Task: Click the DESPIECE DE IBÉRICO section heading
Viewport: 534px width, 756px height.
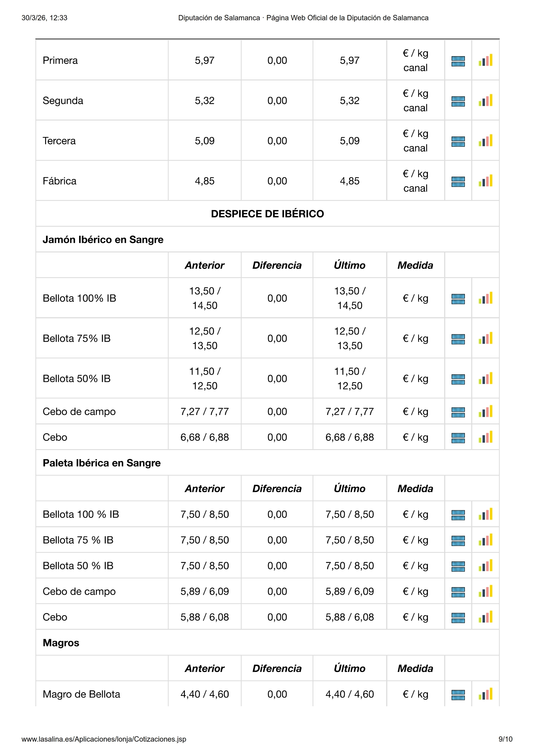Action: pyautogui.click(x=267, y=214)
